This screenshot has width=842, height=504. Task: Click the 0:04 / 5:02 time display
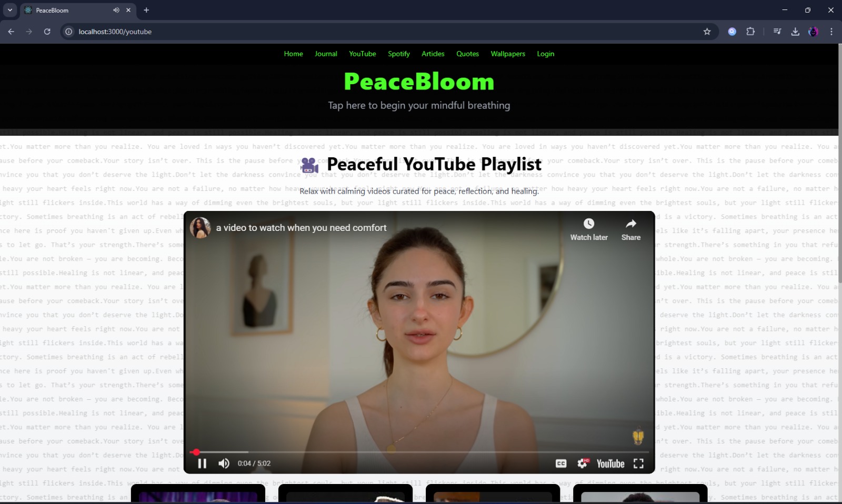(x=254, y=463)
